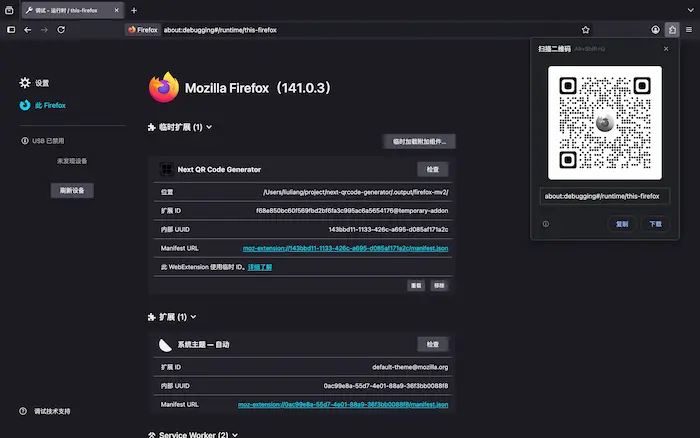Click the Next QR Code Generator extension icon
Viewport: 700px width, 438px height.
pyautogui.click(x=167, y=169)
